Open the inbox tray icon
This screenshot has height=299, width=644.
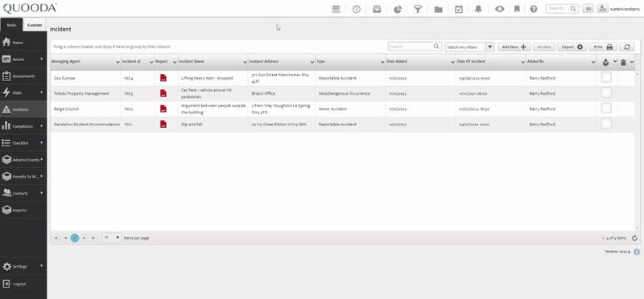[377, 9]
